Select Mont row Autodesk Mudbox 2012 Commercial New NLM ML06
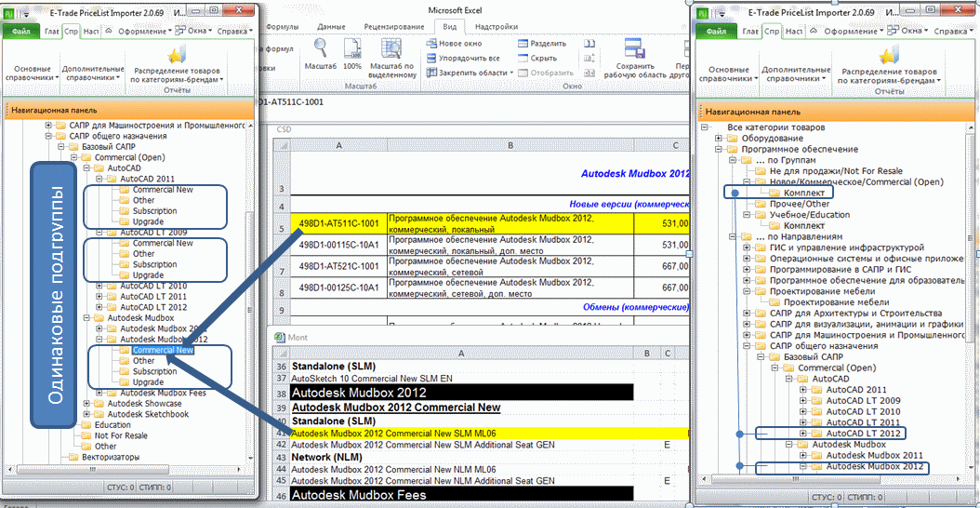This screenshot has height=508, width=980. pos(462,469)
